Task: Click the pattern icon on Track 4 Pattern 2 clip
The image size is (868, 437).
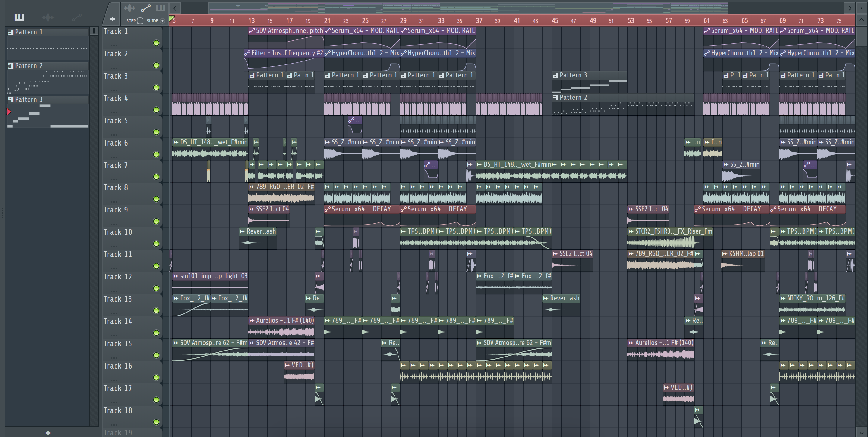Action: coord(555,97)
